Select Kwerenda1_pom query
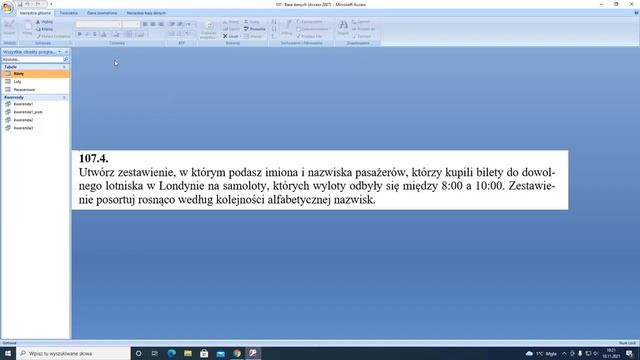The height and width of the screenshot is (360, 640). pyautogui.click(x=36, y=112)
